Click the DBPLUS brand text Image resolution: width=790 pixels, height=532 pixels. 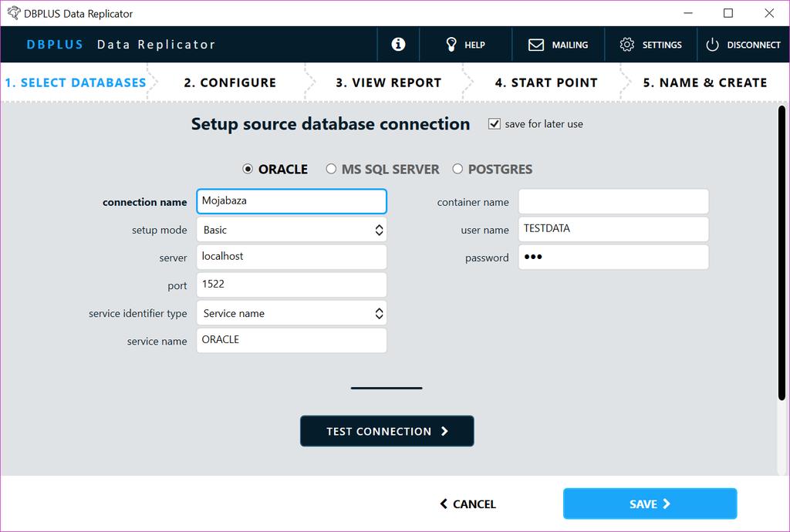click(55, 44)
